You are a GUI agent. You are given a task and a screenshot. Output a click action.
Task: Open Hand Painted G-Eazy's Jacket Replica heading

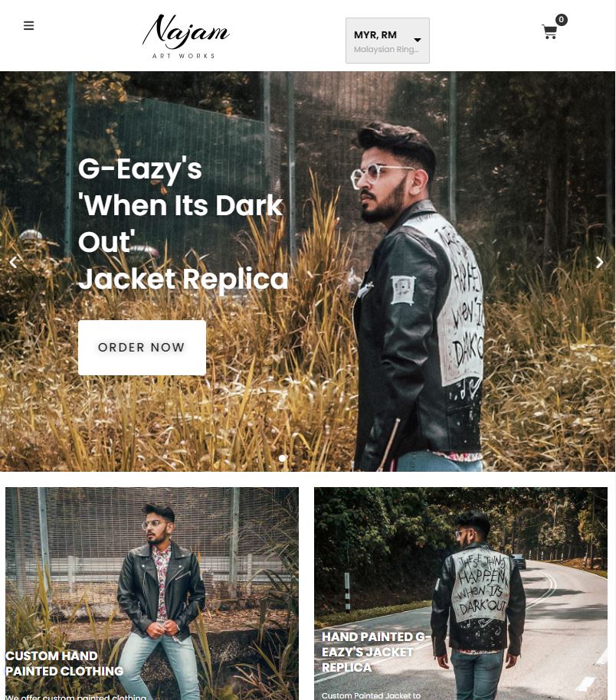click(375, 652)
